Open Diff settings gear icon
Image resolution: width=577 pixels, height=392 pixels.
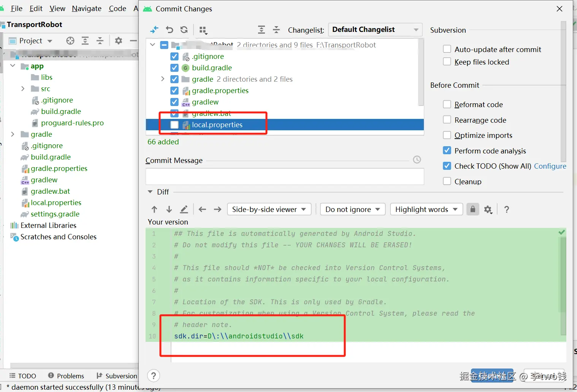pos(488,210)
